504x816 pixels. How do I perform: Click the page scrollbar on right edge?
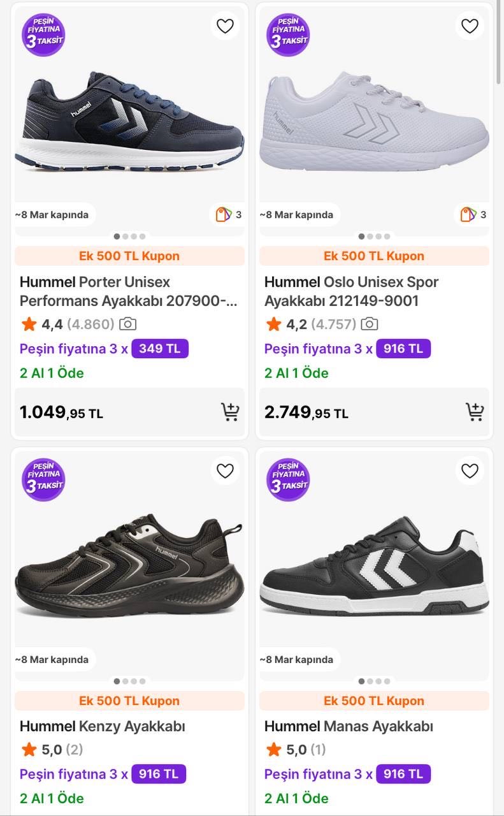coord(499,45)
